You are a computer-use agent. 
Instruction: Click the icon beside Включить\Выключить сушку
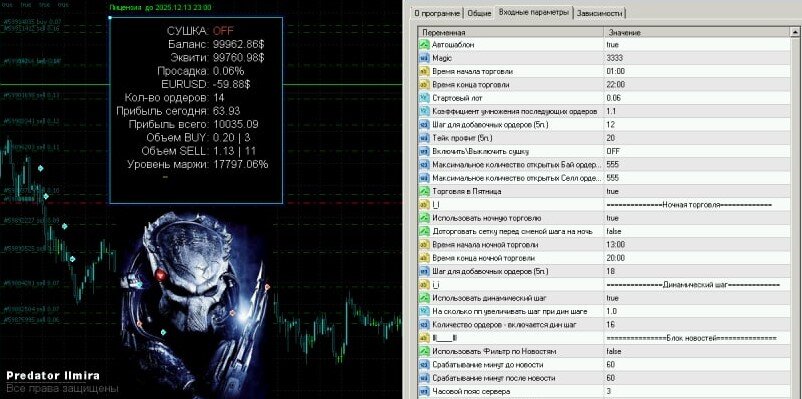pyautogui.click(x=424, y=151)
